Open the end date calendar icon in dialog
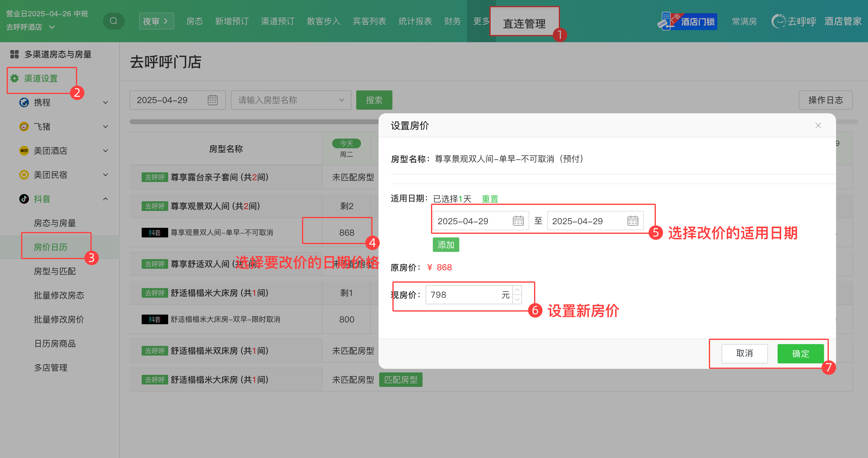868x458 pixels. coord(633,221)
